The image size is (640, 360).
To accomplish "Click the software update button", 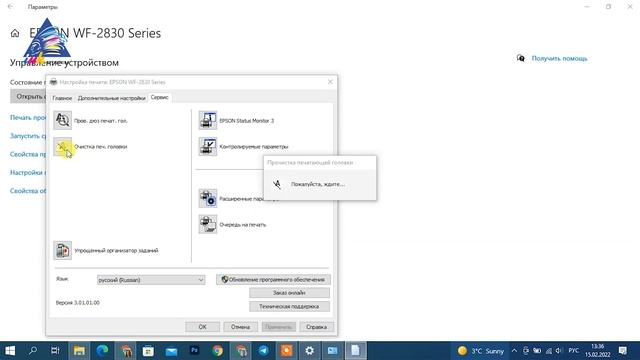I will point(273,280).
